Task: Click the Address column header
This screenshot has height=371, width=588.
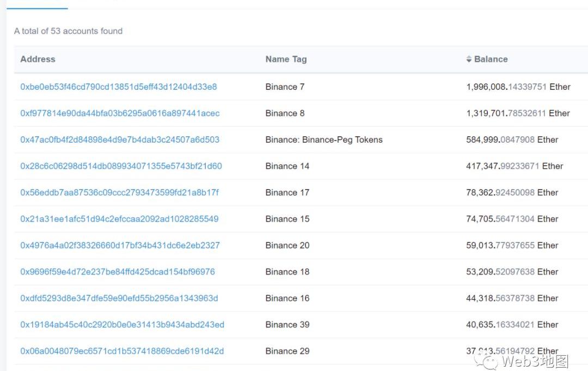Action: pyautogui.click(x=38, y=59)
